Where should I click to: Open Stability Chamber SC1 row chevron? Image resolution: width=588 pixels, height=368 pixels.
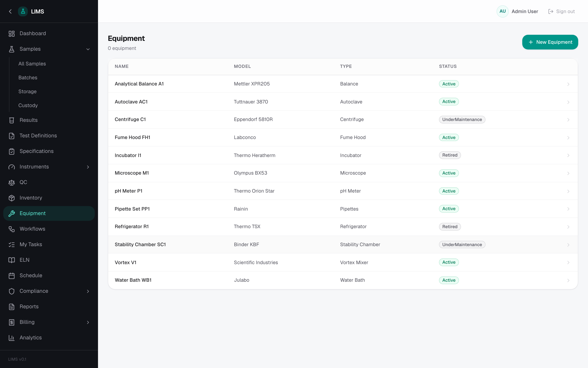[568, 245]
